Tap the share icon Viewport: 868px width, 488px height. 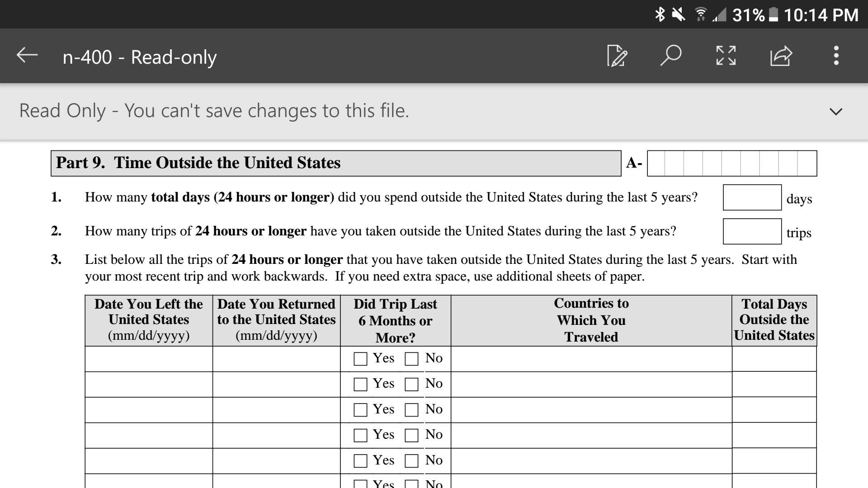(781, 56)
